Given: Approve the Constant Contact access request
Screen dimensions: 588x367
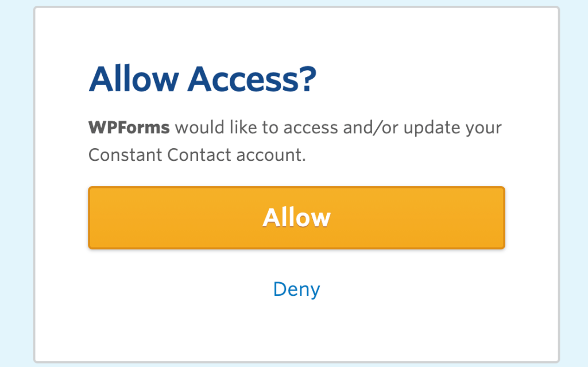Looking at the screenshot, I should tap(296, 218).
